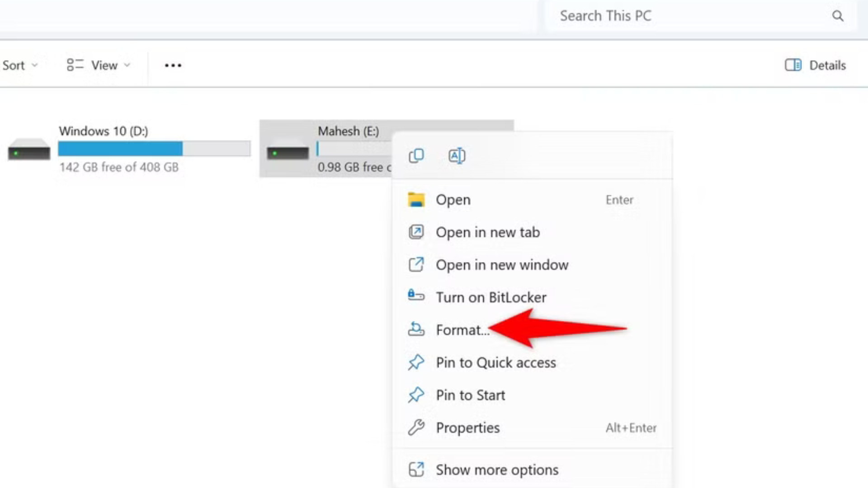Select the Mahesh (E:) drive icon

tap(288, 149)
